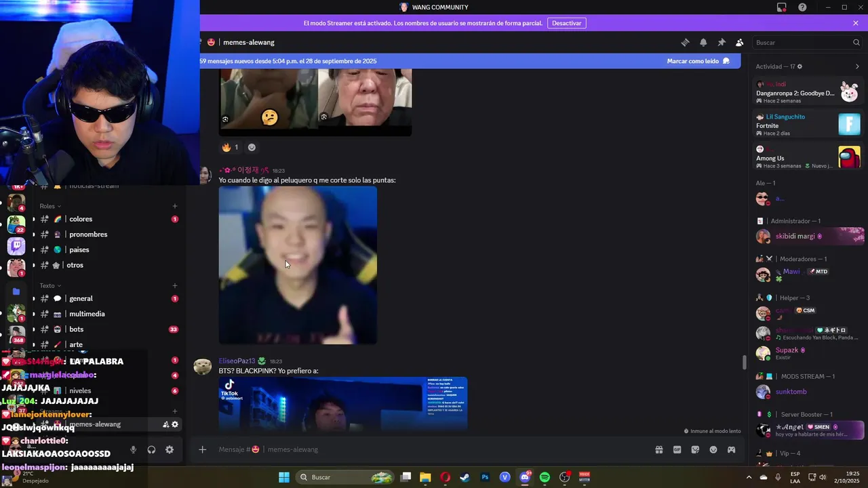Click the plus attach button in message bar
This screenshot has height=488, width=868.
pyautogui.click(x=202, y=449)
